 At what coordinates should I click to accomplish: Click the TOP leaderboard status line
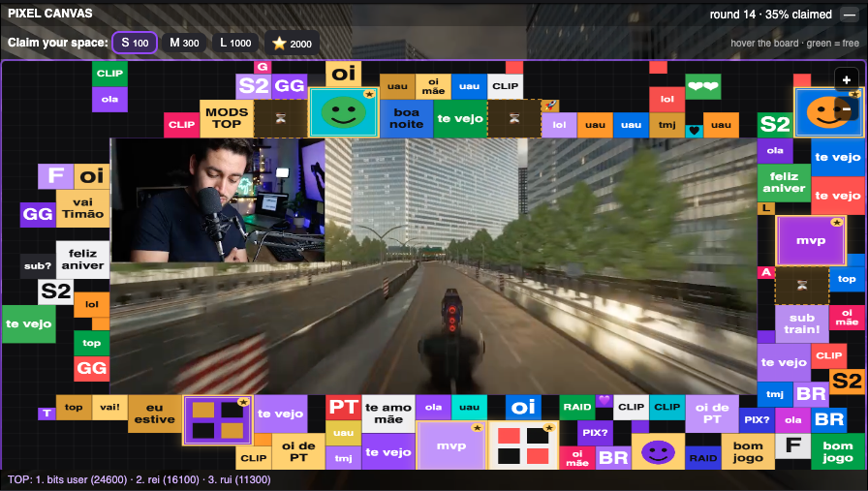(139, 480)
